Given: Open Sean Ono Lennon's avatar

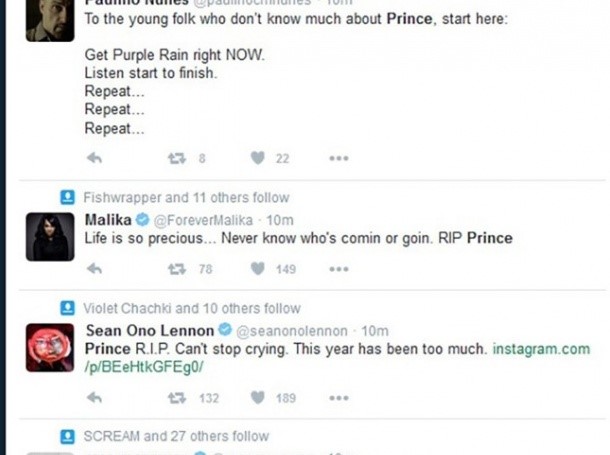Looking at the screenshot, I should [49, 347].
